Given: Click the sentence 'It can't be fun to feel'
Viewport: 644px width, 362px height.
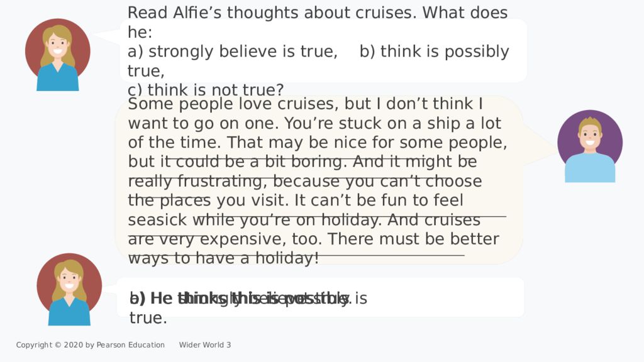Looking at the screenshot, I should [x=379, y=200].
